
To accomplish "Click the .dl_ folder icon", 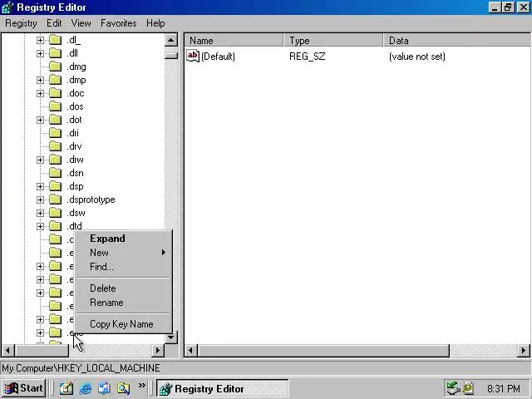I will point(55,40).
